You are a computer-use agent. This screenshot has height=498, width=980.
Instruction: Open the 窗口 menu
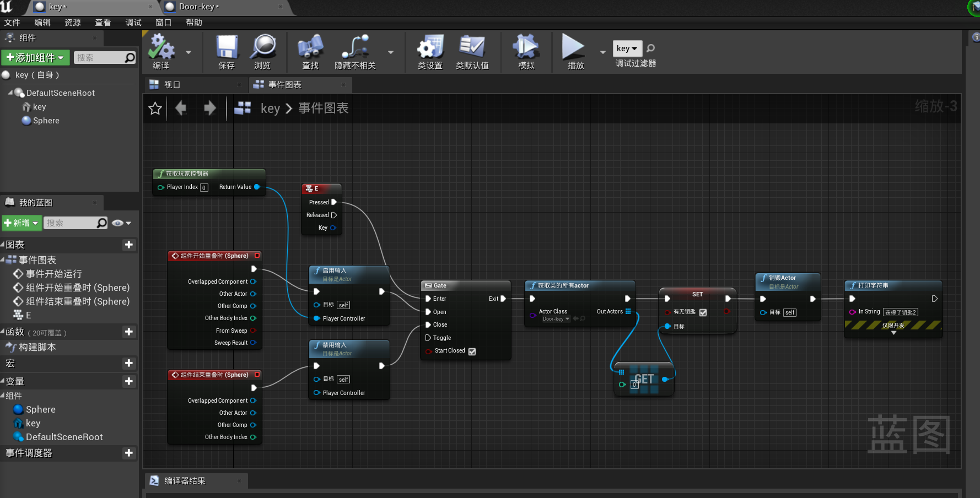pyautogui.click(x=163, y=23)
